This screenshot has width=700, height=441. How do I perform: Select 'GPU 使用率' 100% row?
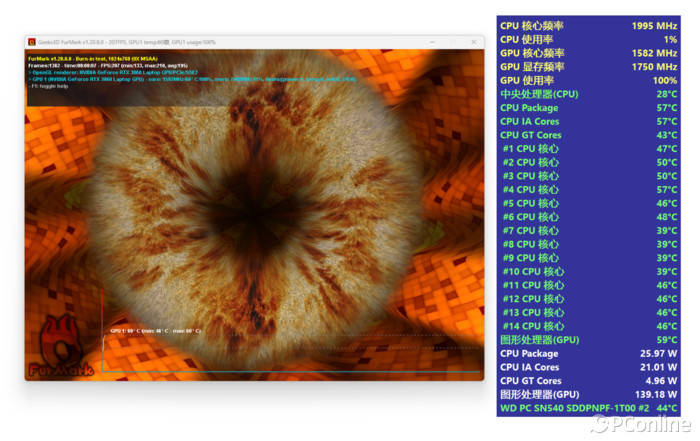pos(588,80)
